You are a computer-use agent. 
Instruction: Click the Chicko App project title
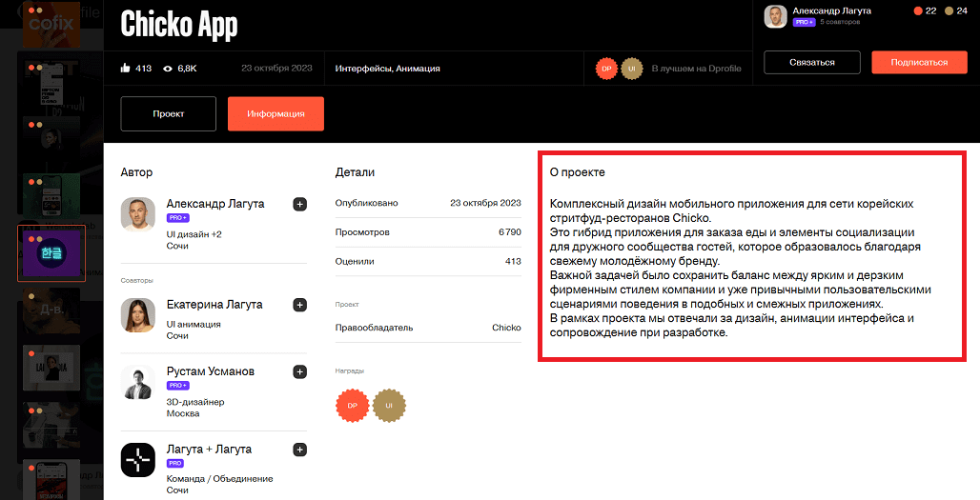(179, 25)
